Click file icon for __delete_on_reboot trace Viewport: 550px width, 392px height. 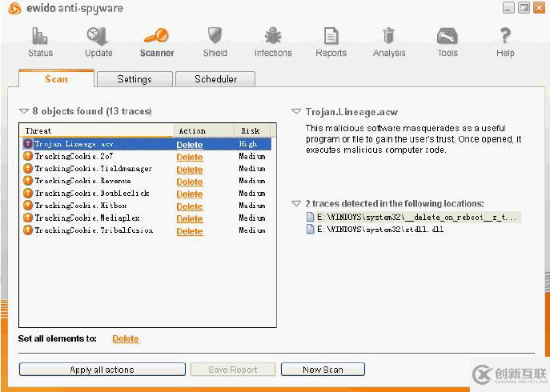coord(310,217)
